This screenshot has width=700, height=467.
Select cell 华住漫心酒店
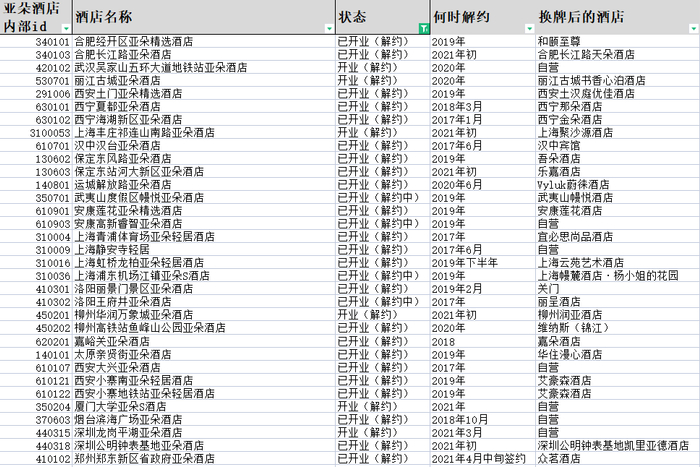[x=618, y=354]
